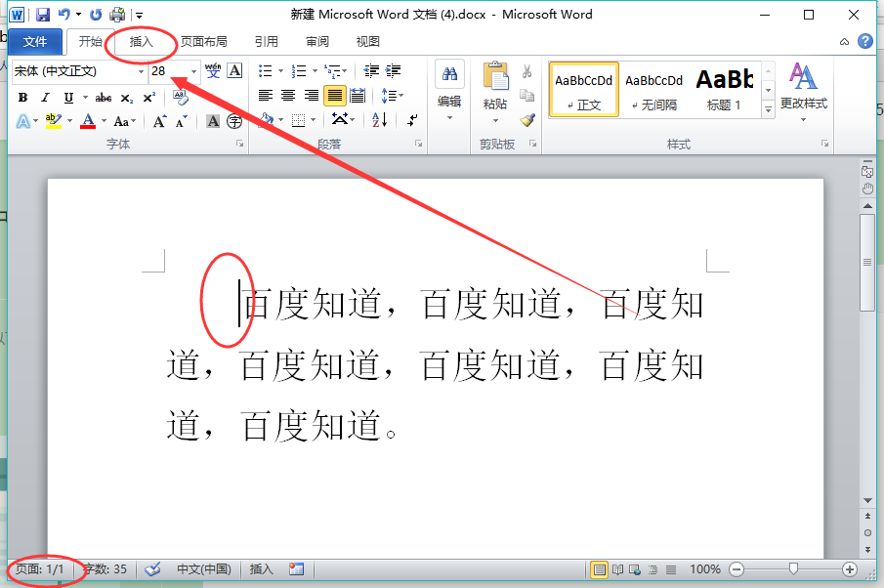The image size is (884, 588).
Task: Toggle underline formatting
Action: (68, 98)
